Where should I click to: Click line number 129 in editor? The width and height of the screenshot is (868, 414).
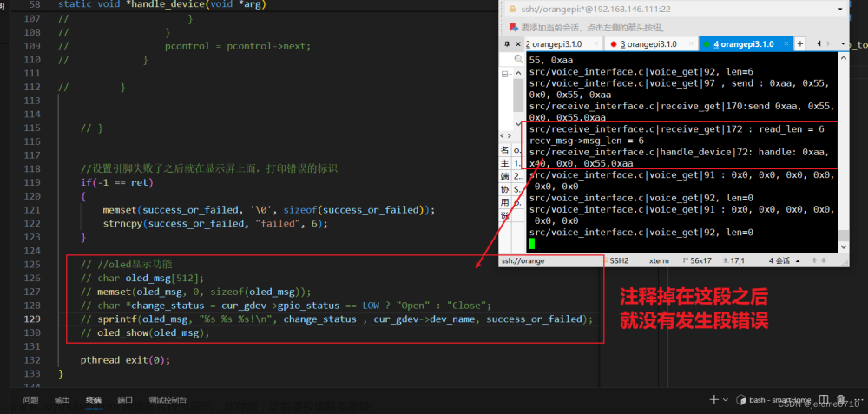(x=33, y=319)
